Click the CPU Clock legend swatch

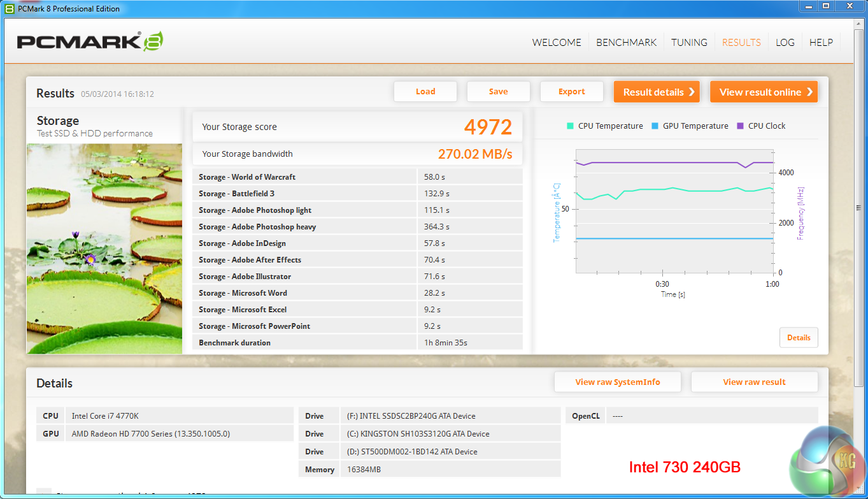coord(740,126)
